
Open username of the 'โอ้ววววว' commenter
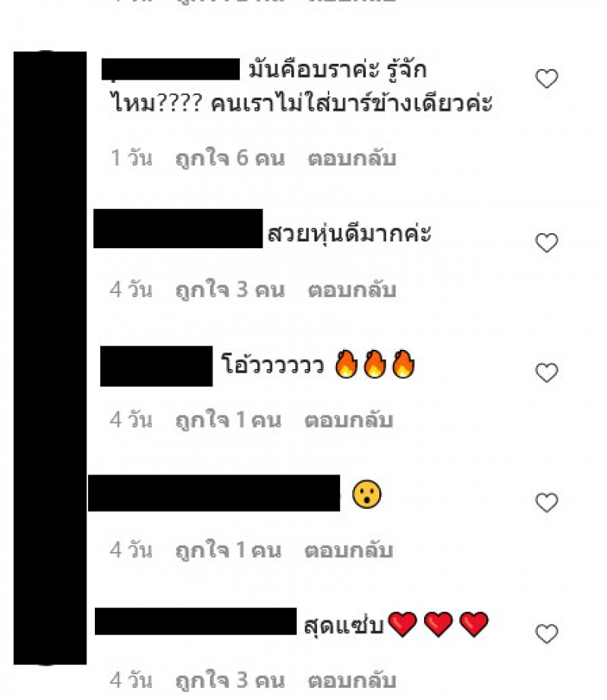click(x=156, y=366)
